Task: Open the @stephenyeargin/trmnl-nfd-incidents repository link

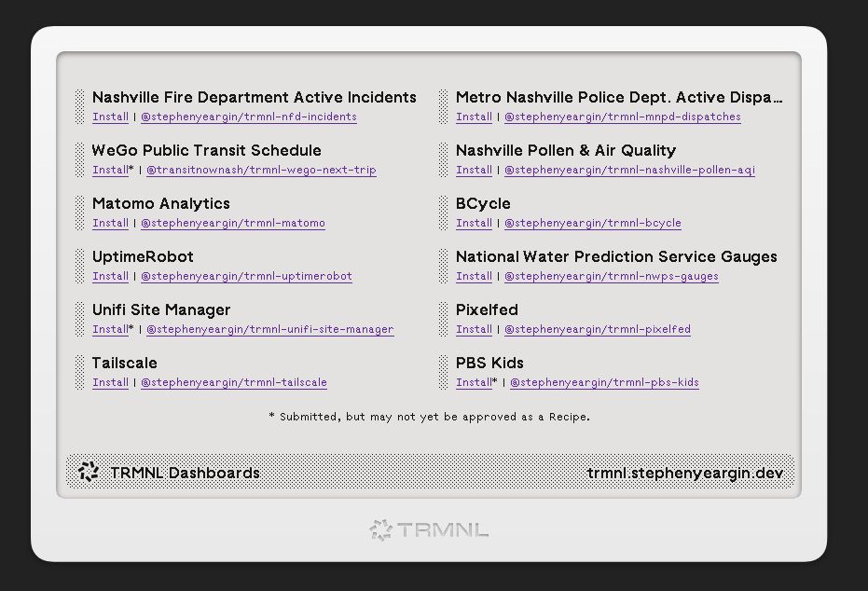Action: point(249,117)
